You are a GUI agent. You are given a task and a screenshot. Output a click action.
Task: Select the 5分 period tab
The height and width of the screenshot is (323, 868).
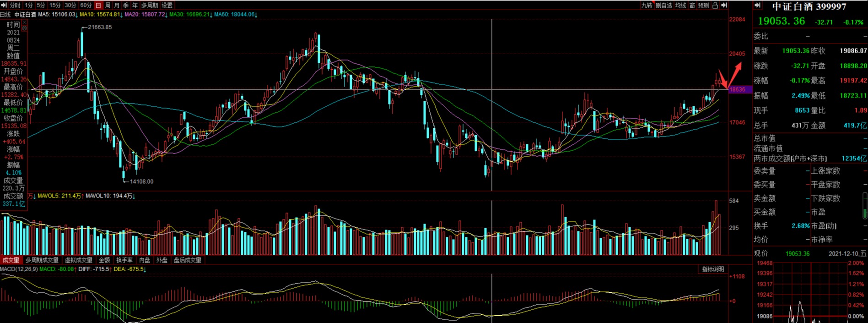(x=41, y=5)
